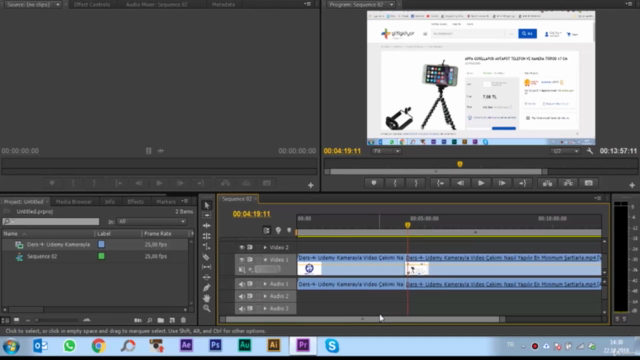
Task: Toggle Video 1 track output eye
Action: (242, 260)
